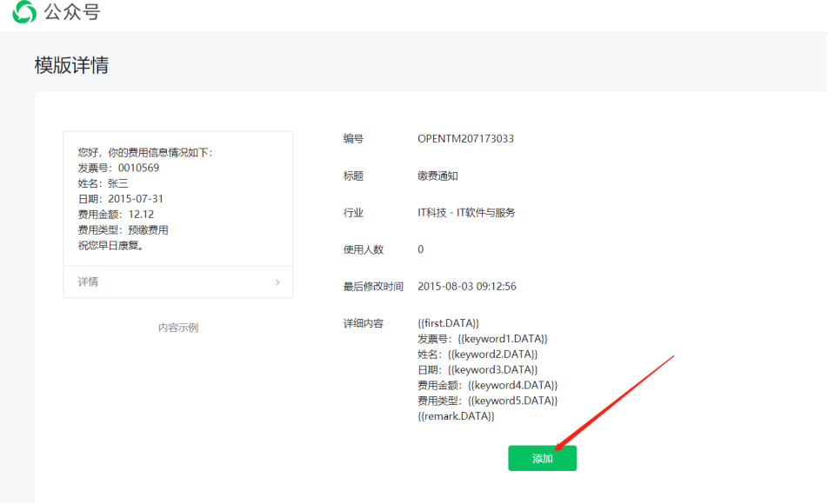
Task: Click the 模版详情 page title
Action: point(71,65)
